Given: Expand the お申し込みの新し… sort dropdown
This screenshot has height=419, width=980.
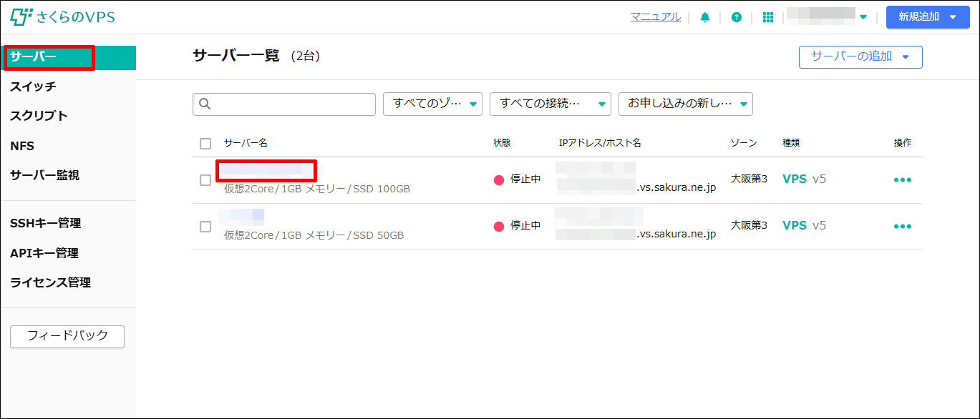Looking at the screenshot, I should pos(686,104).
